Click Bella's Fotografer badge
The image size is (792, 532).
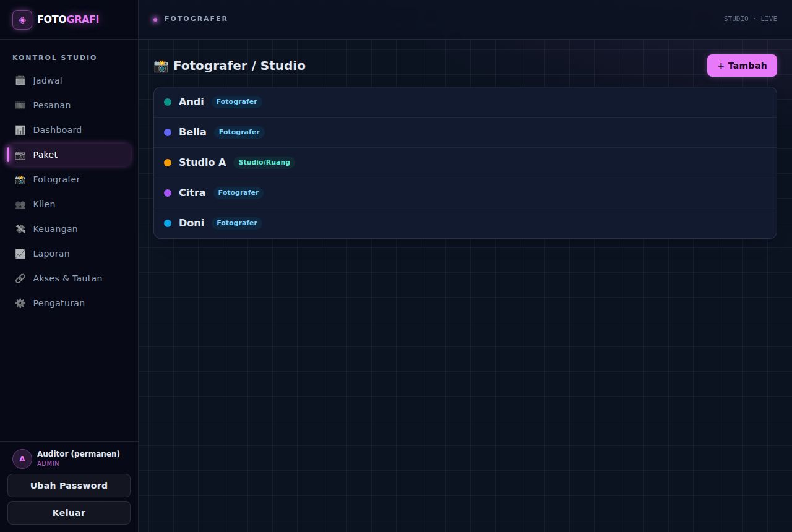pyautogui.click(x=239, y=132)
